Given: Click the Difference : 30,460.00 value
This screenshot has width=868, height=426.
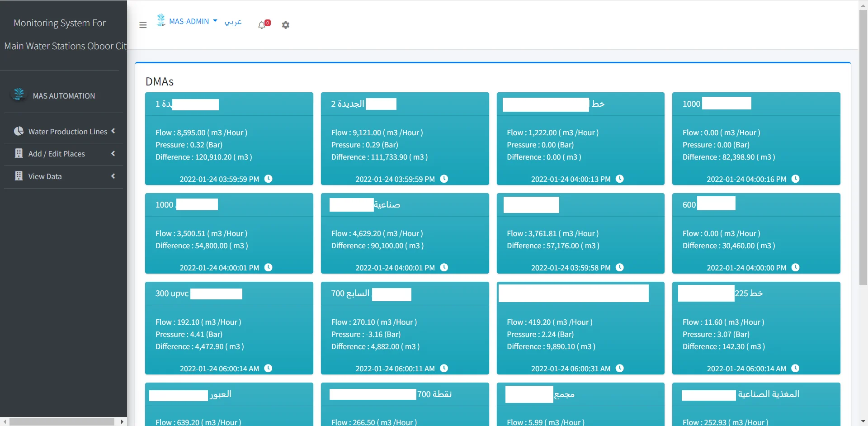Looking at the screenshot, I should (x=729, y=246).
